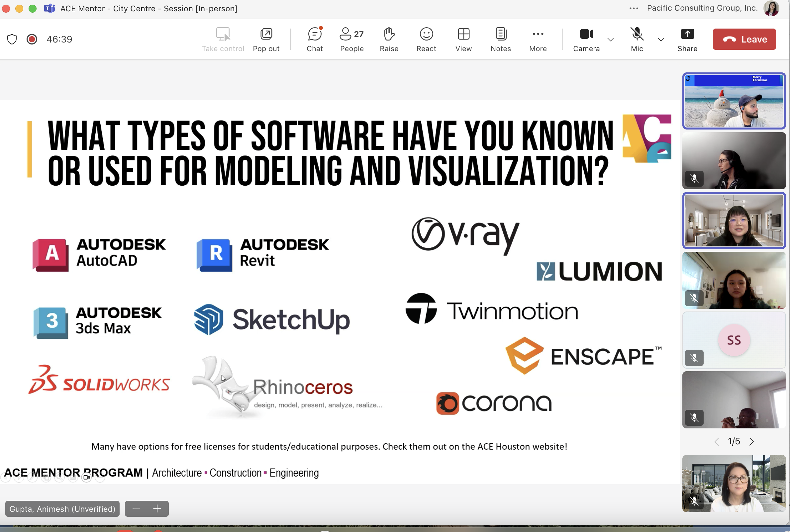Open the More actions menu

pyautogui.click(x=538, y=40)
